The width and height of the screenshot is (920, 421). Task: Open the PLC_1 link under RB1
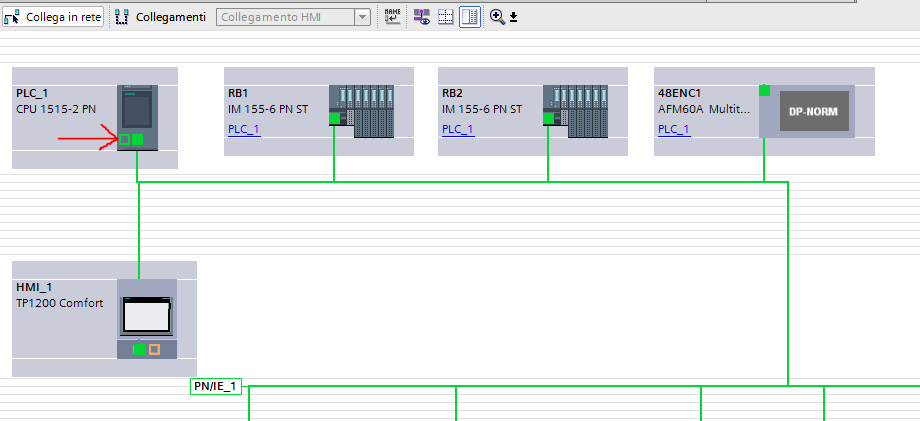coord(243,129)
